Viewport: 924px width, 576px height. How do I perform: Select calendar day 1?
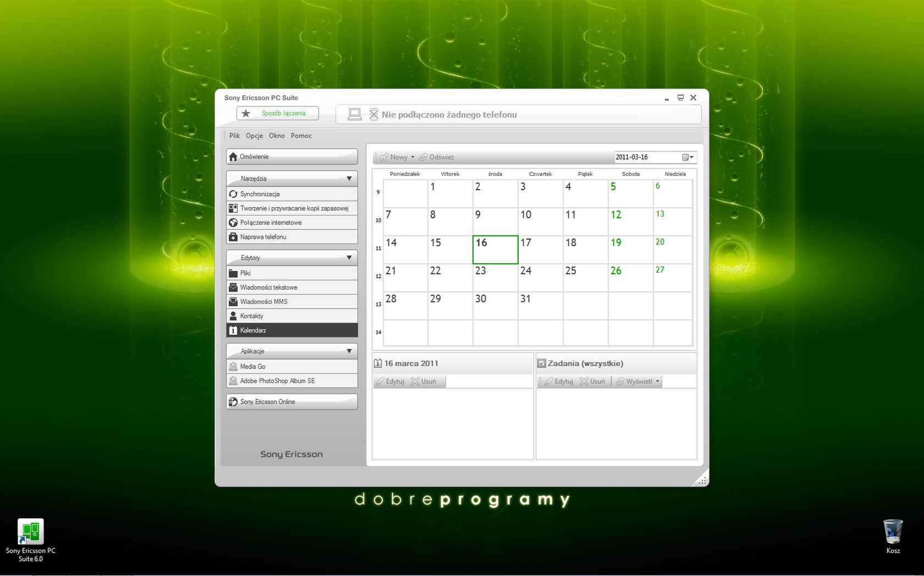(450, 193)
